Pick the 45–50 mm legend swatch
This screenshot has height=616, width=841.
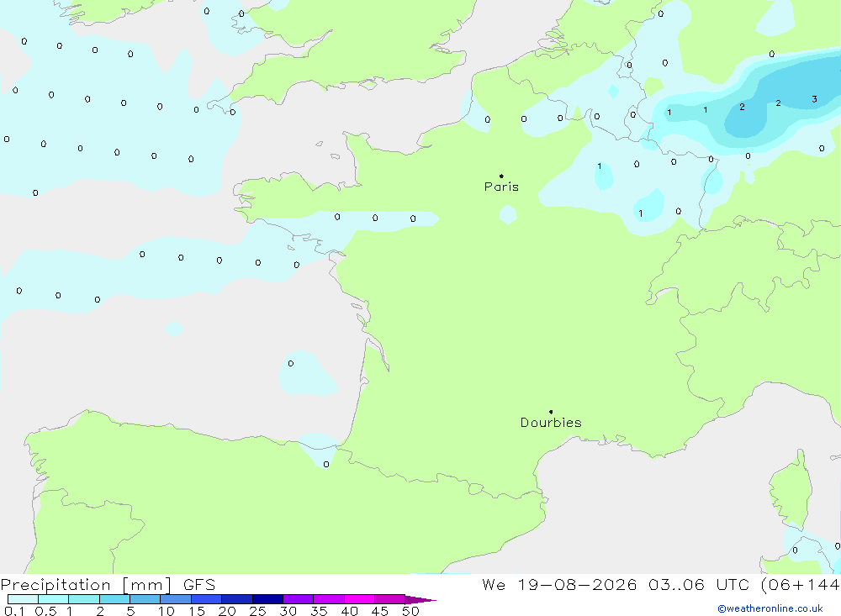(x=390, y=599)
